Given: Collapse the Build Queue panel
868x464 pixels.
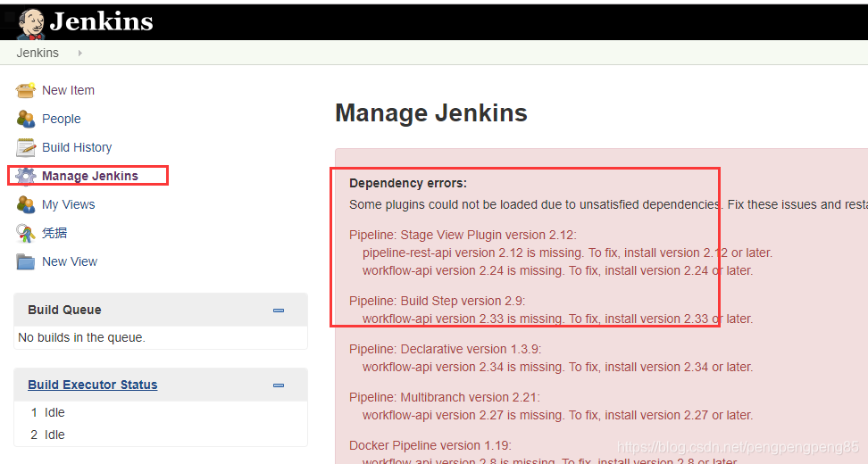Looking at the screenshot, I should pos(279,311).
